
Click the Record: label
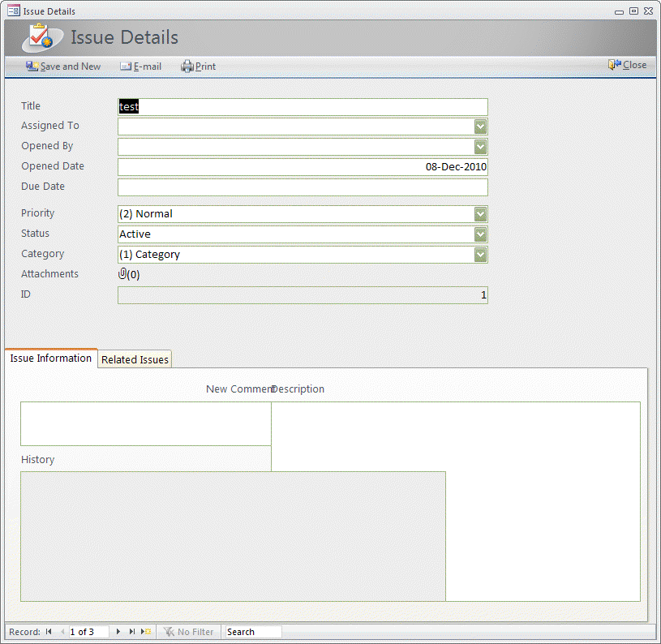tap(25, 631)
